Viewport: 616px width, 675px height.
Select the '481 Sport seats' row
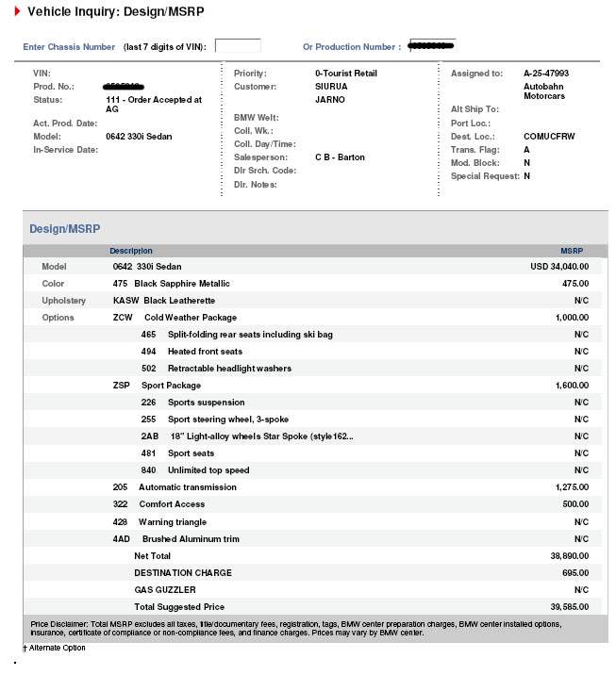tap(313, 453)
